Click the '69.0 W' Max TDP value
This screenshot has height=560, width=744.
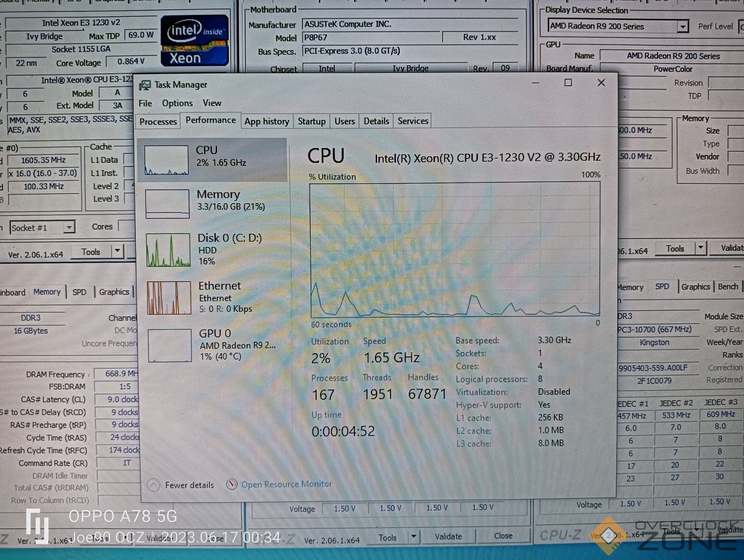pyautogui.click(x=140, y=35)
